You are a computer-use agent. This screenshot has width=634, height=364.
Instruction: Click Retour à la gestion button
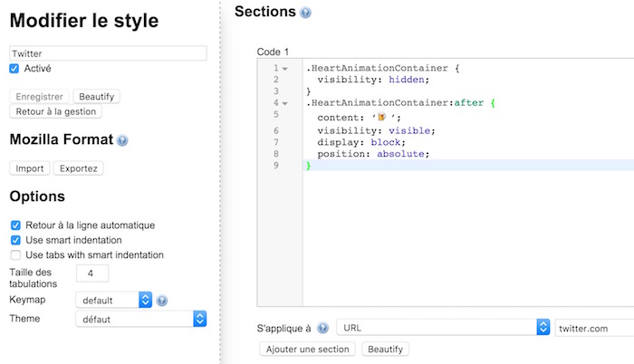tap(55, 111)
